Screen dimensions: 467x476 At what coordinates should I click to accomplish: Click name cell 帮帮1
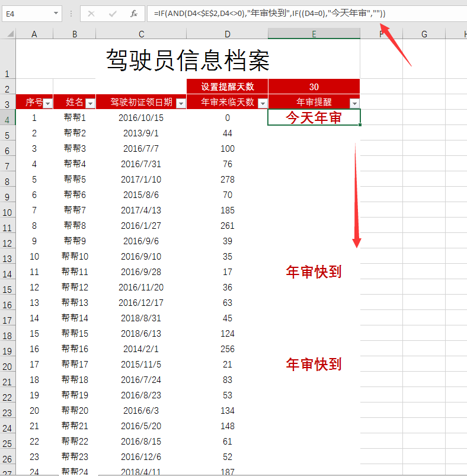[x=75, y=117]
